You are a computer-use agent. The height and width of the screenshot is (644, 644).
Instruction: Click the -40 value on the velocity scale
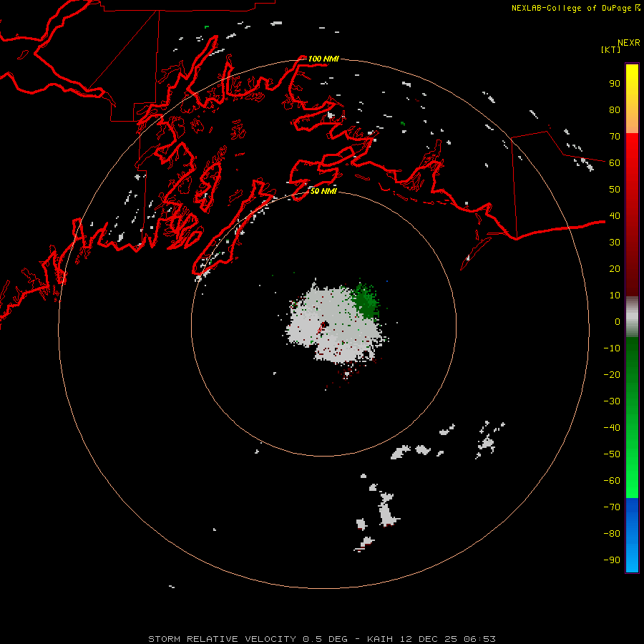[612, 428]
